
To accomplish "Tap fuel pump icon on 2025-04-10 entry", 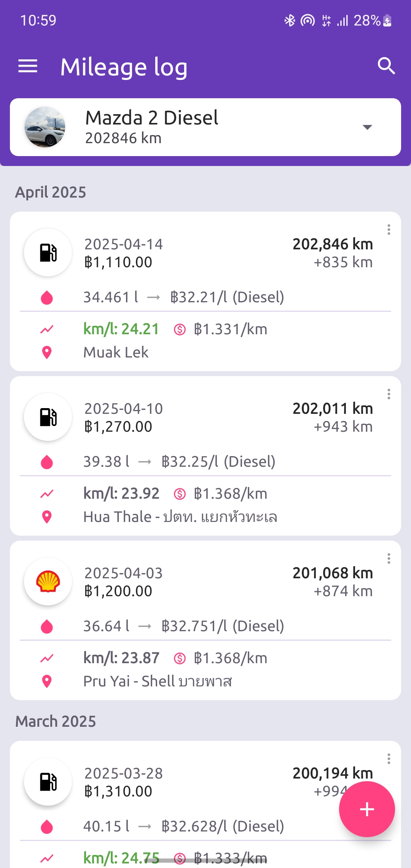I will [x=48, y=417].
